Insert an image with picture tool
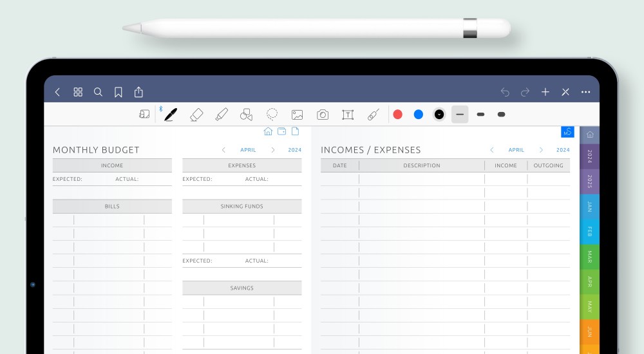The width and height of the screenshot is (644, 354). [297, 115]
